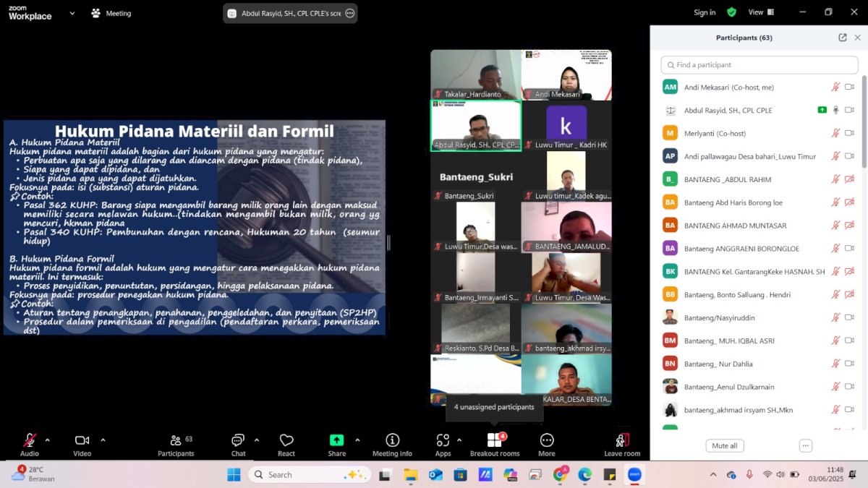Screen dimensions: 868x488
Task: Click Leave room
Action: 622,442
